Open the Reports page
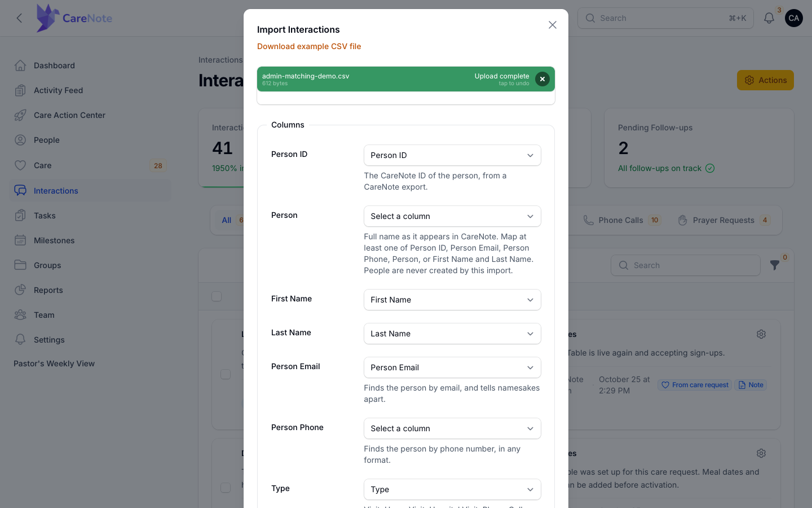Screen dimensions: 812x508 pos(90,290)
